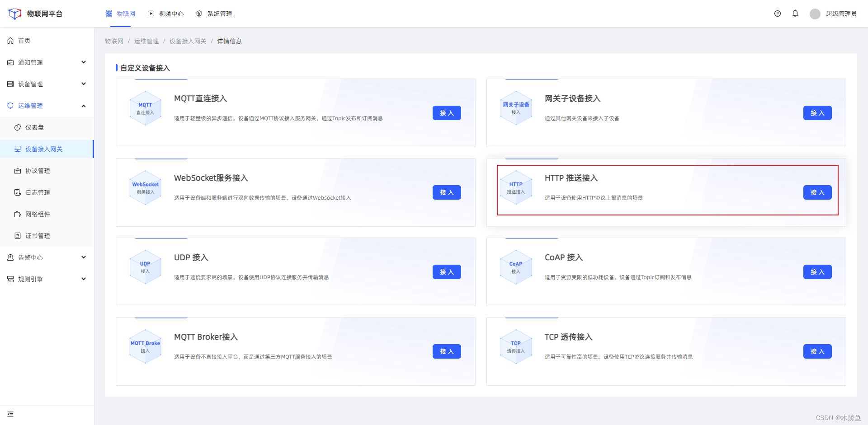Click the 自定义设备接入 section heading
Image resolution: width=868 pixels, height=425 pixels.
pos(145,68)
